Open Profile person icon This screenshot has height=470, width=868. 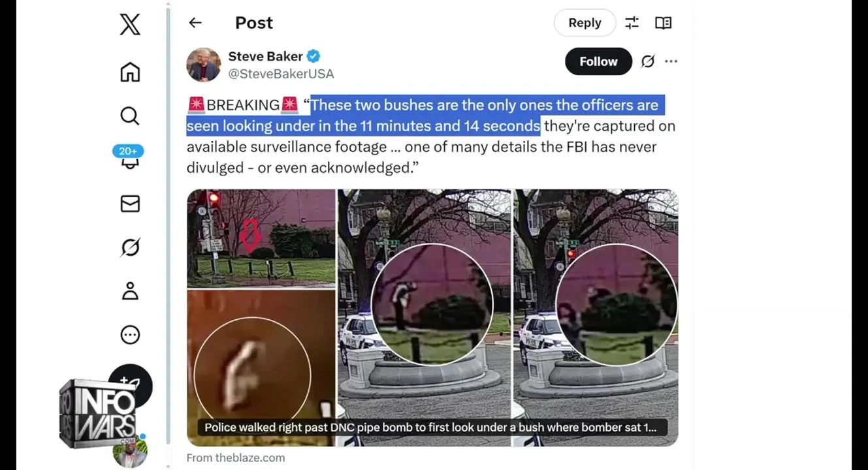tap(130, 291)
